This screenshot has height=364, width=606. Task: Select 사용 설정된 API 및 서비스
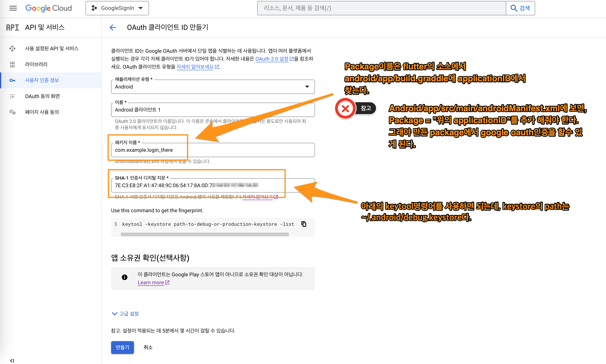[52, 48]
